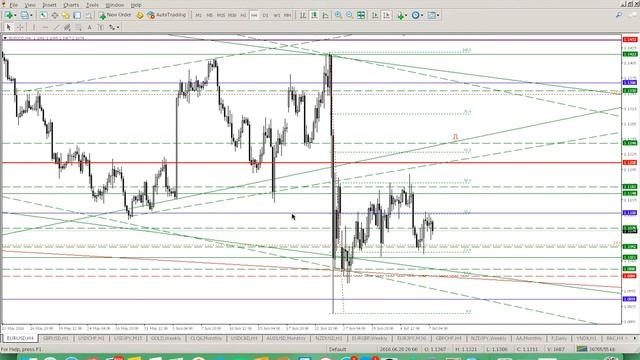Click the Templates icon

point(432,15)
